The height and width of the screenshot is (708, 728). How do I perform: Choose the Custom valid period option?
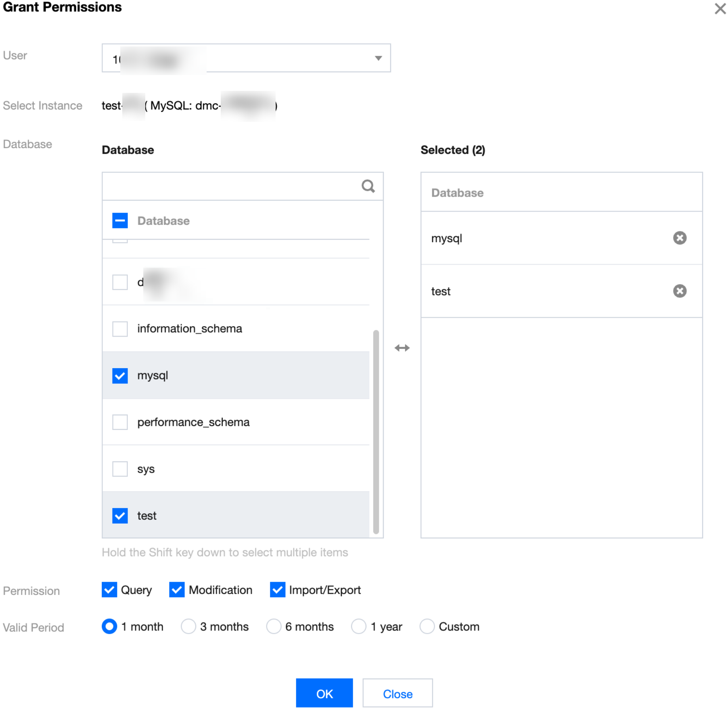[x=427, y=626]
